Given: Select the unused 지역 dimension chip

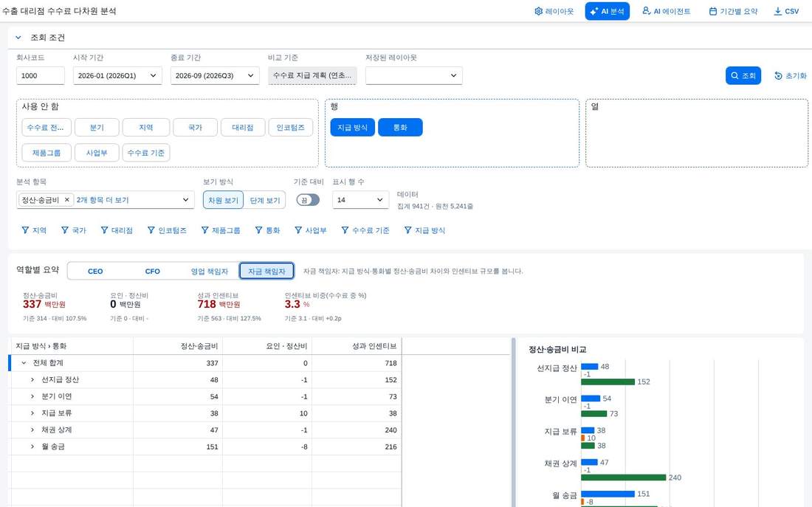Looking at the screenshot, I should pos(146,128).
